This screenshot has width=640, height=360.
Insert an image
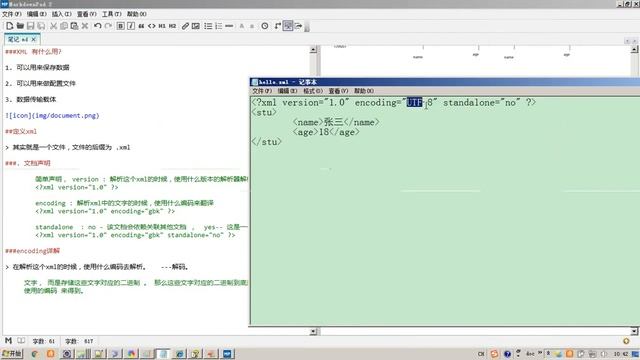[x=196, y=26]
